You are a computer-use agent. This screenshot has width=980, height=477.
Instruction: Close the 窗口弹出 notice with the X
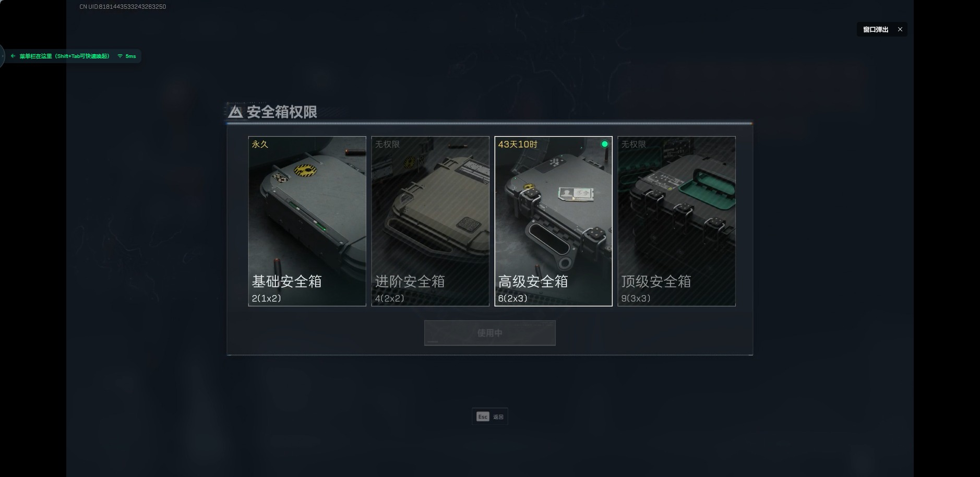[x=900, y=29]
